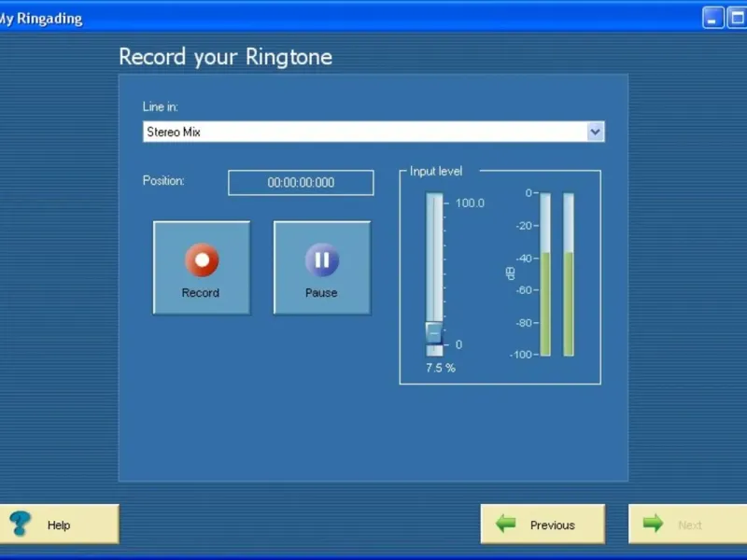The width and height of the screenshot is (747, 560).
Task: Click the greyed-out Next button
Action: 687,525
